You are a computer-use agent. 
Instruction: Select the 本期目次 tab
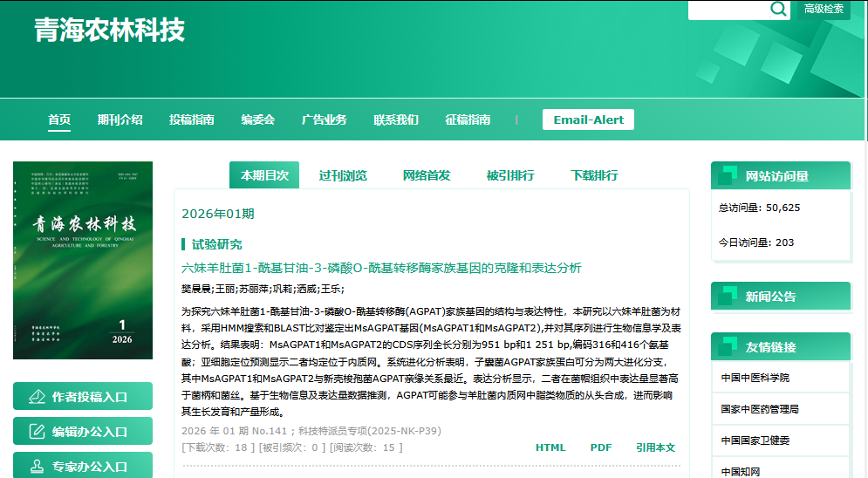pyautogui.click(x=264, y=175)
